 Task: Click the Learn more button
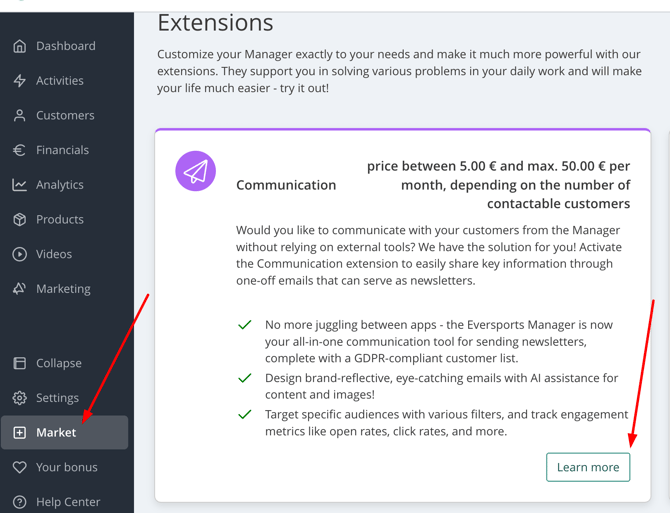coord(588,467)
